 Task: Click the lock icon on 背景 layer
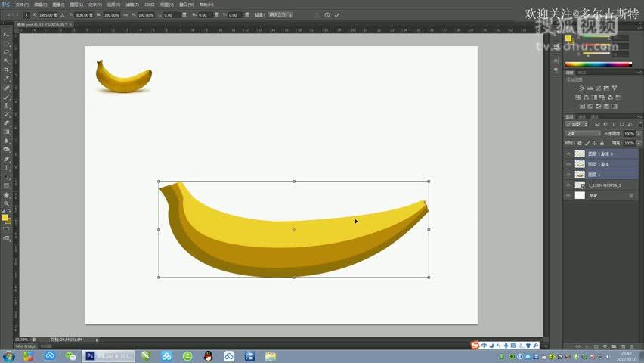(631, 195)
